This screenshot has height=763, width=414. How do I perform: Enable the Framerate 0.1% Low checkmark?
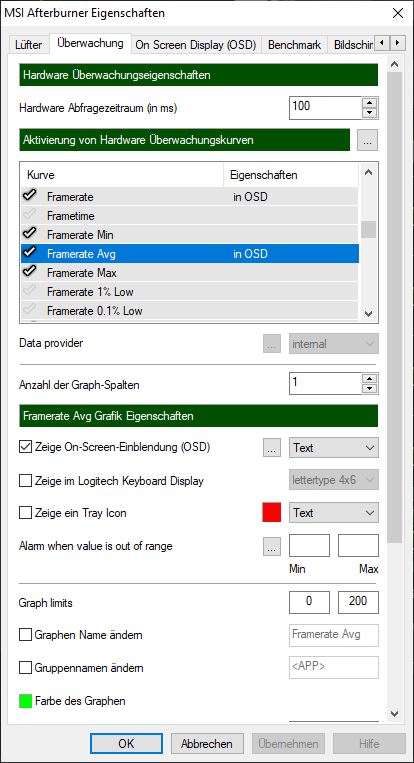coord(30,310)
